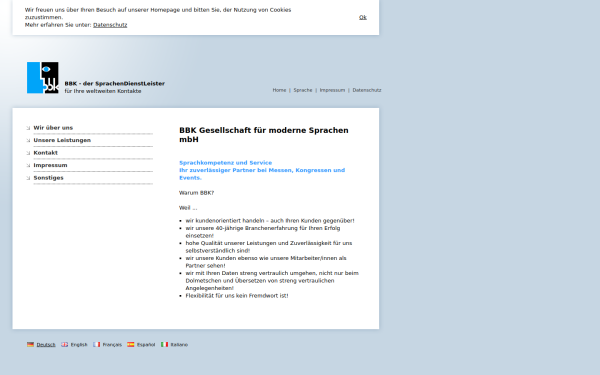This screenshot has width=600, height=375.
Task: Click the BBK logo image
Action: pyautogui.click(x=42, y=78)
